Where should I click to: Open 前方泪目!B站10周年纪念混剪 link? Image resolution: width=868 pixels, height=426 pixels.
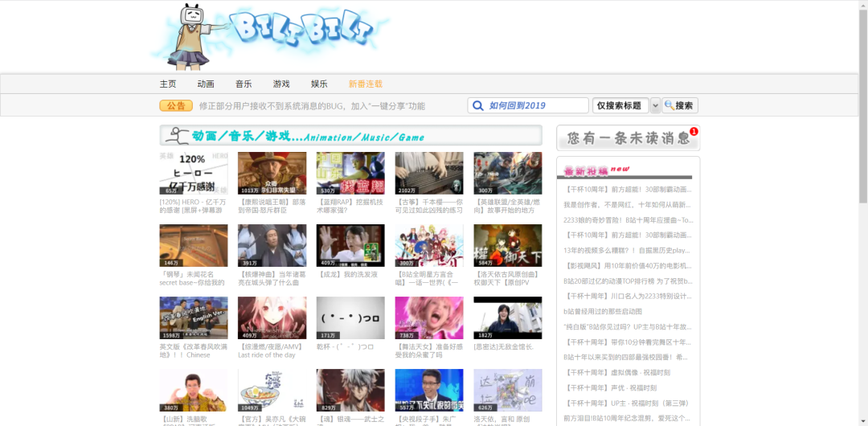click(x=628, y=418)
